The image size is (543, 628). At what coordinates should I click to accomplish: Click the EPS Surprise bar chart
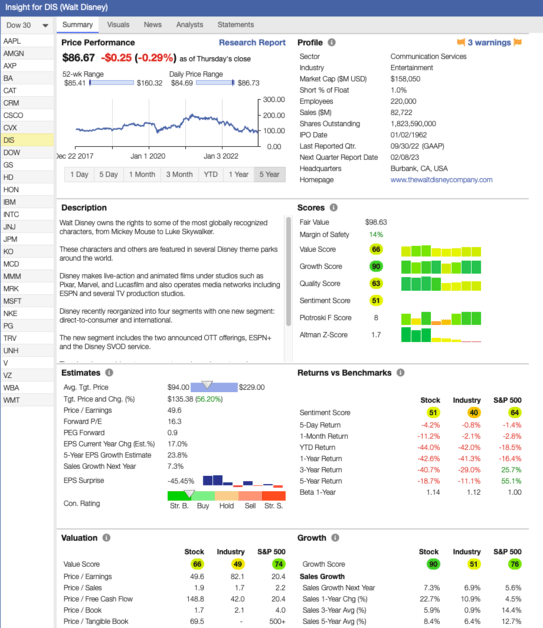[x=243, y=481]
